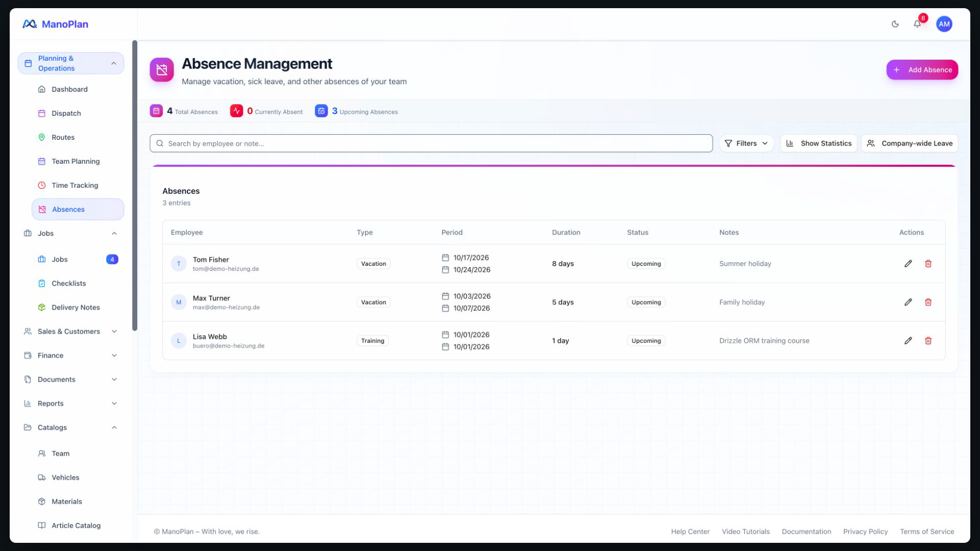Delete Max Turner's absence entry
The height and width of the screenshot is (551, 980).
coord(928,302)
